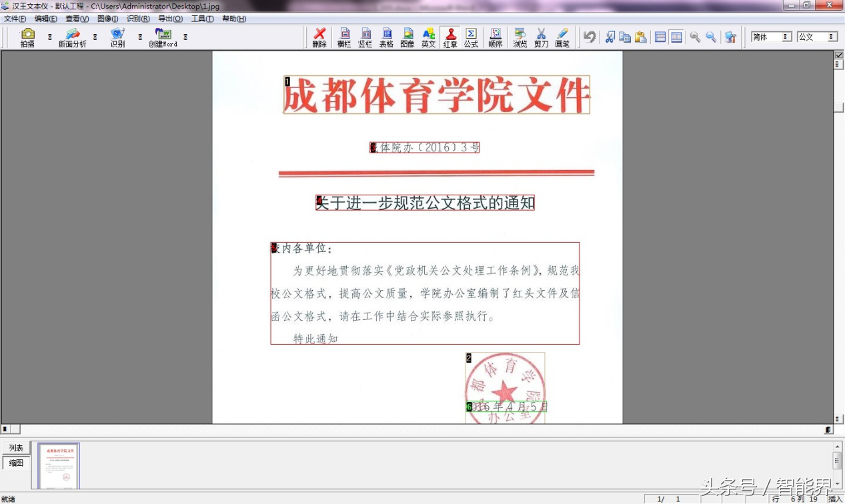Open the 查看(V) menu
The image size is (845, 504).
coord(77,19)
